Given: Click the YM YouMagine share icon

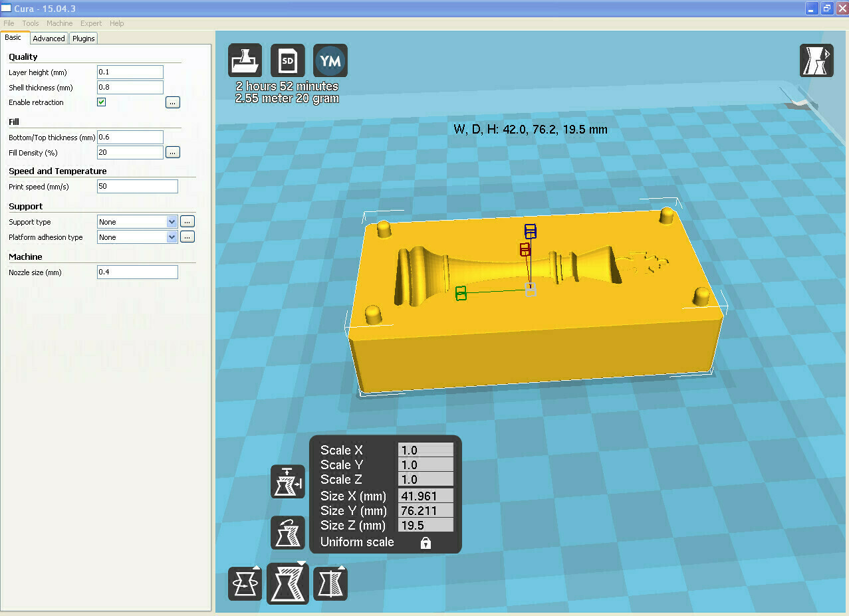Looking at the screenshot, I should click(330, 60).
